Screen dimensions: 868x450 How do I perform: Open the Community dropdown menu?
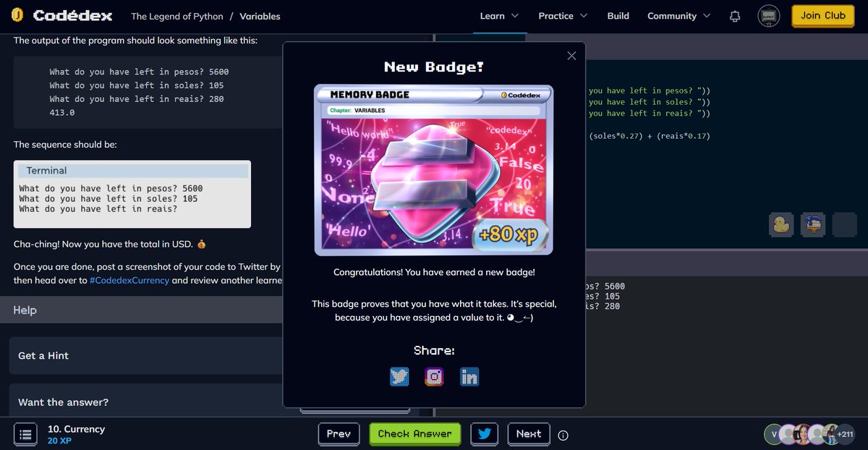point(678,16)
